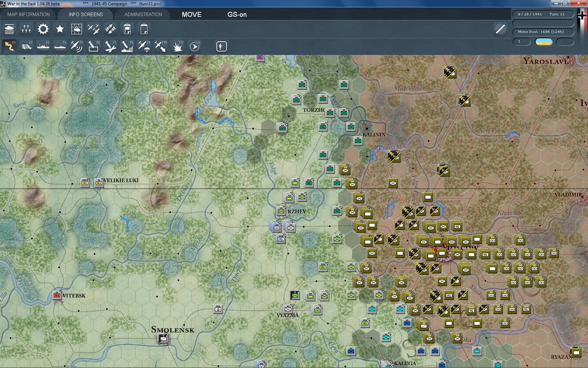Image resolution: width=588 pixels, height=368 pixels.
Task: Open the air doctrine crossed-planes icon
Action: pos(93,29)
